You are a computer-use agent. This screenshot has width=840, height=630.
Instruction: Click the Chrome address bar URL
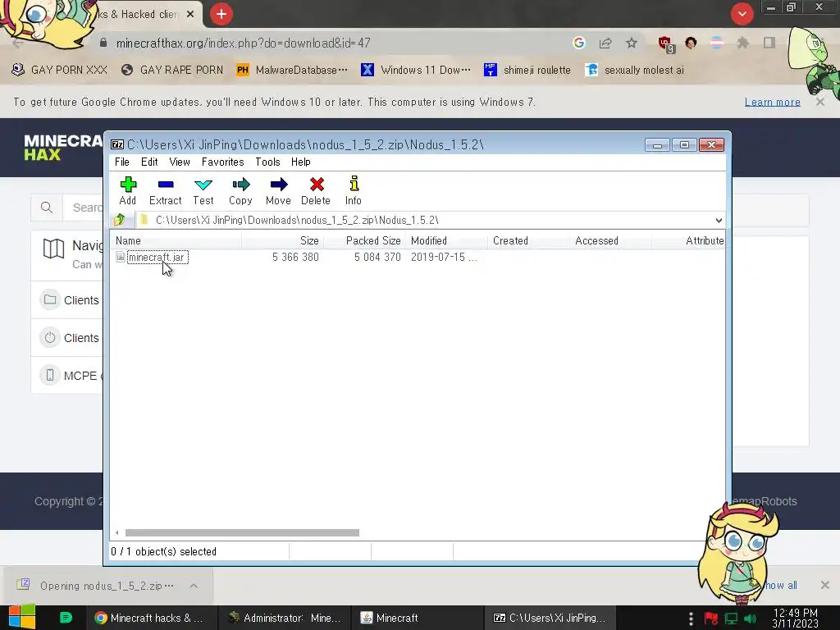[243, 43]
